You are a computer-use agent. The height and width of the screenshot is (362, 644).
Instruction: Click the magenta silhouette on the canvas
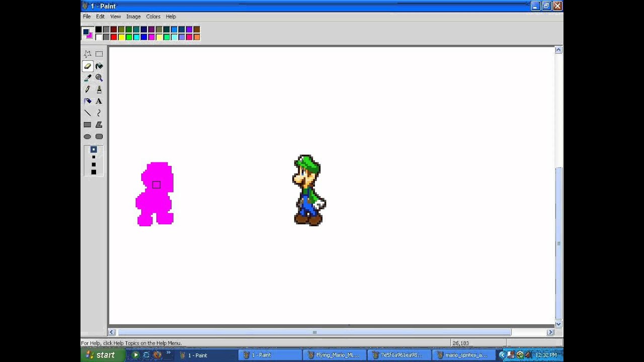coord(155,194)
